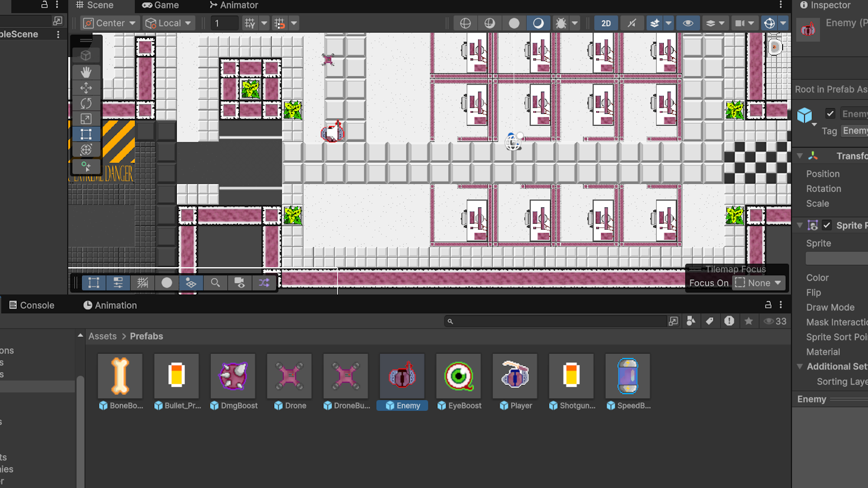The width and height of the screenshot is (868, 488).
Task: Navigate to Assets in the breadcrumb
Action: pyautogui.click(x=103, y=336)
